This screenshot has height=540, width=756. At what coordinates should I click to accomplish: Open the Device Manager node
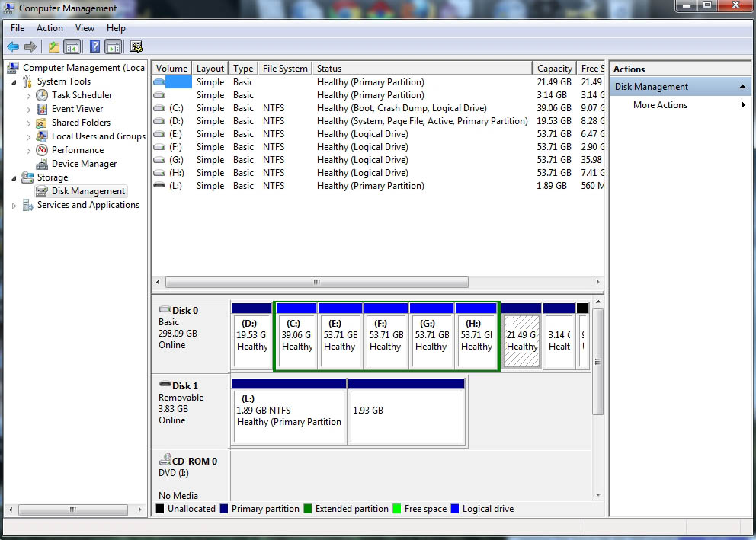pos(84,164)
